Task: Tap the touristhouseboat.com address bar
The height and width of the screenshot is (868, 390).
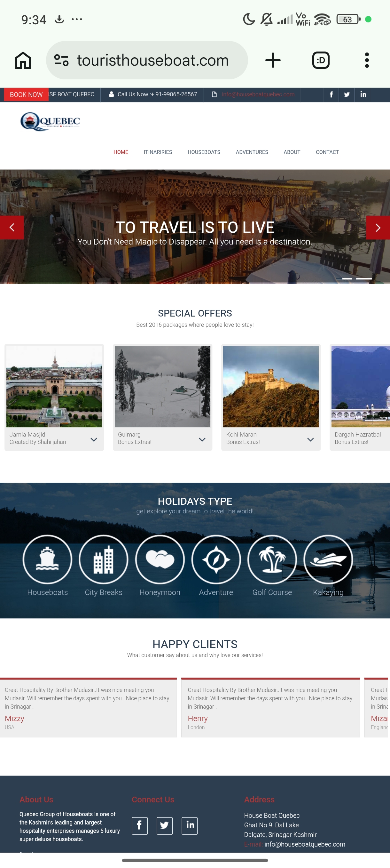Action: coord(147,60)
